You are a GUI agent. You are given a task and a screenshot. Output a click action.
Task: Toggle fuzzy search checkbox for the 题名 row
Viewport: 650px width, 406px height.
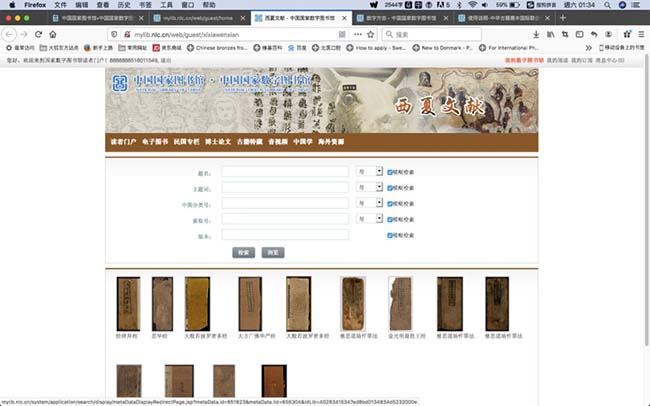(390, 172)
